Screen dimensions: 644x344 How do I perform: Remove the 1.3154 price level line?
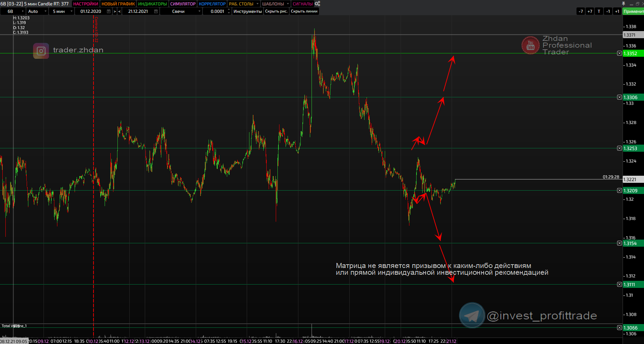pyautogui.click(x=619, y=243)
